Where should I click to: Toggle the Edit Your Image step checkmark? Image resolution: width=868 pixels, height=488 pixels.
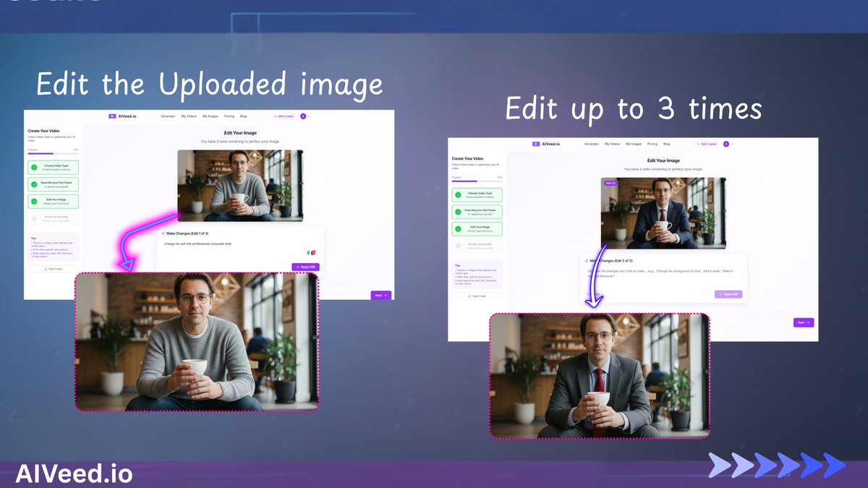[x=33, y=201]
